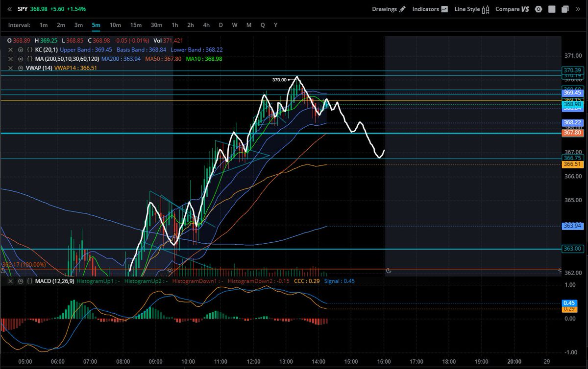
Task: Click the square layout icon in top toolbar
Action: (x=552, y=9)
